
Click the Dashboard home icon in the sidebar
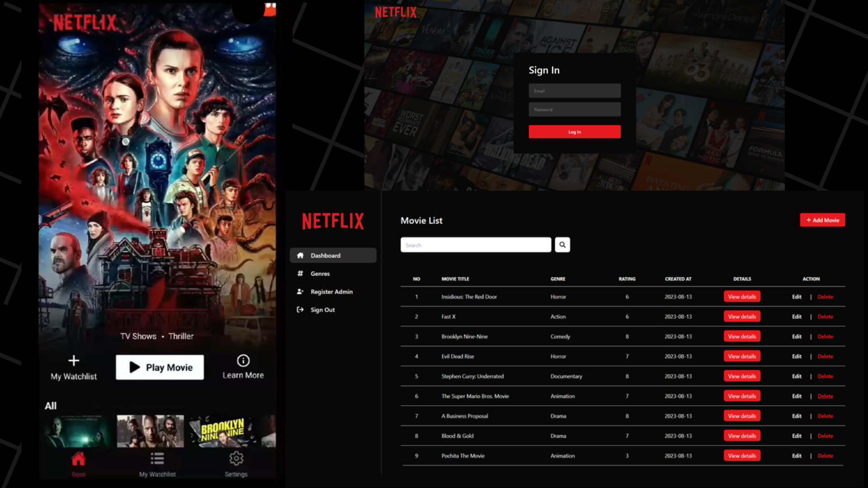(300, 255)
